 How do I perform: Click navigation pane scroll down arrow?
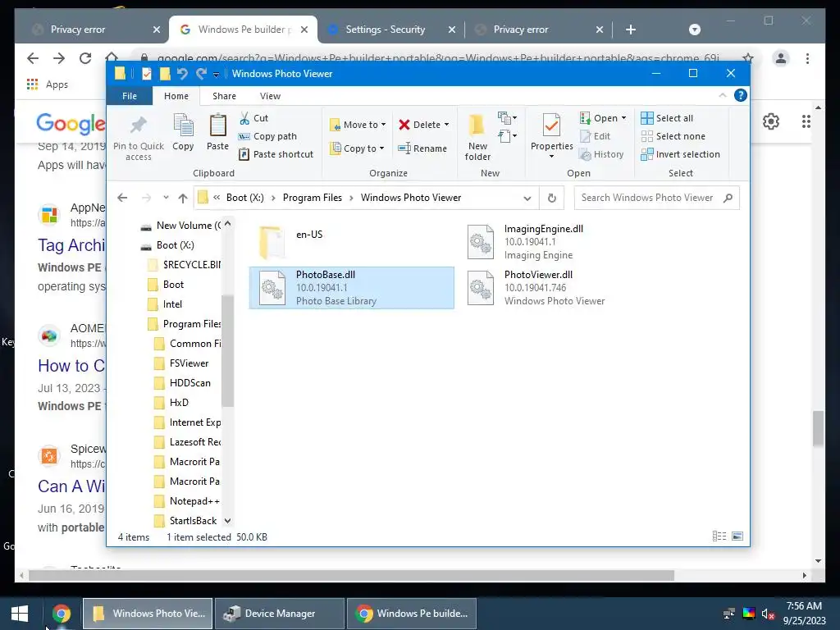(228, 521)
